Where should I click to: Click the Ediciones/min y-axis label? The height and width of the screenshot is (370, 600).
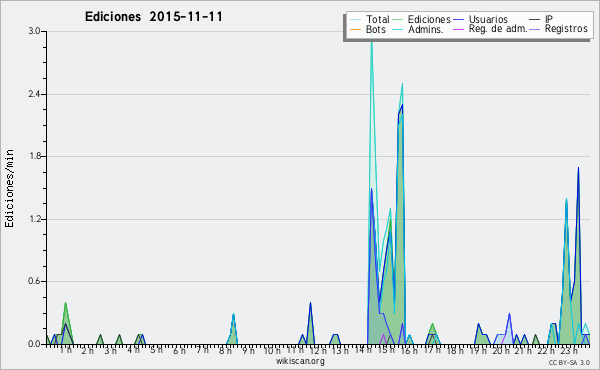click(x=9, y=188)
